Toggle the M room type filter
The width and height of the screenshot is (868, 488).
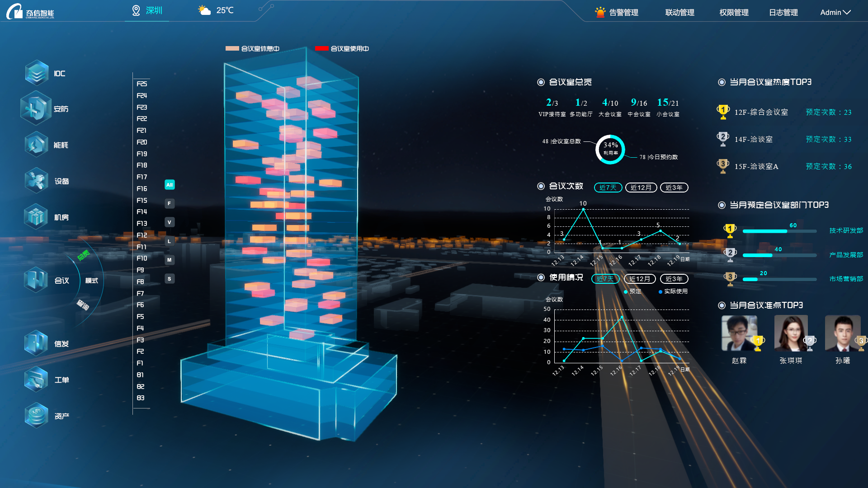[170, 260]
